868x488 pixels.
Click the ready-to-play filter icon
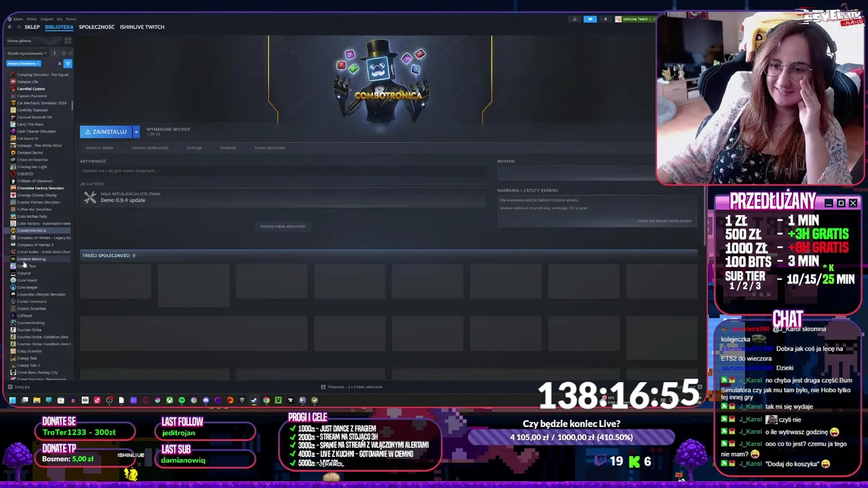pos(71,54)
